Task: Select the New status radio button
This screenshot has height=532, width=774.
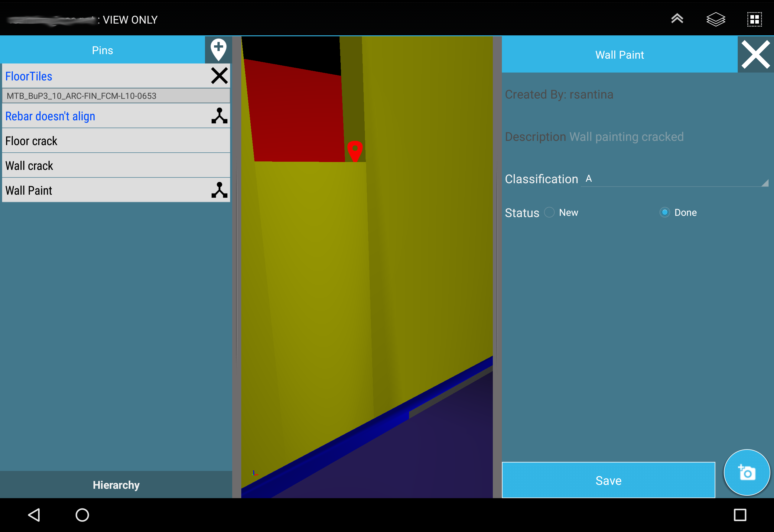Action: (549, 212)
